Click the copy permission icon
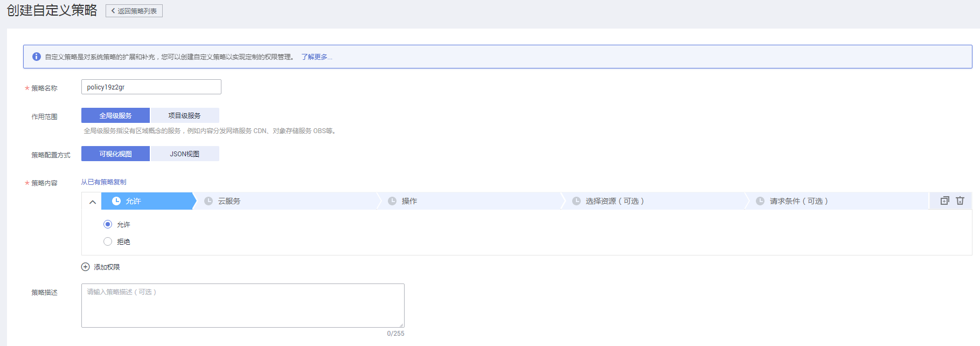The height and width of the screenshot is (346, 980). (944, 200)
